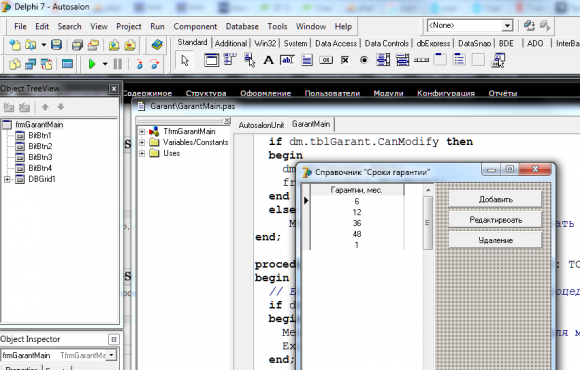Select the Edit component icon

tap(287, 60)
